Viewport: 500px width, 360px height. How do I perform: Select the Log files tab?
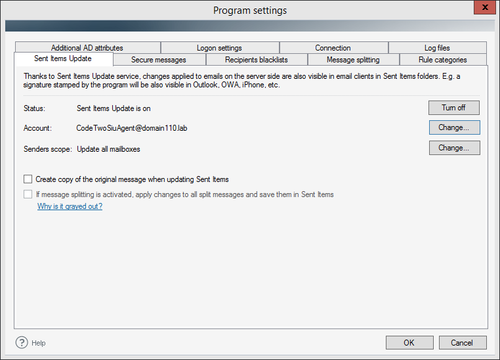437,48
